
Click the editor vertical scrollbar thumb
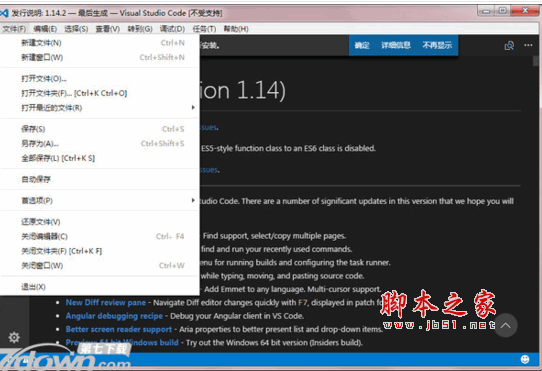pyautogui.click(x=536, y=61)
